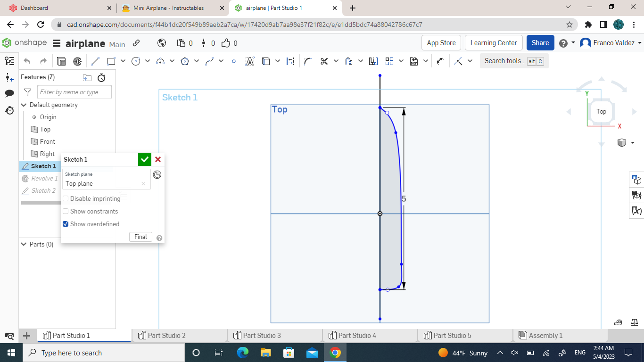The image size is (644, 362).
Task: Activate the Sketch fillet tool
Action: tap(308, 61)
